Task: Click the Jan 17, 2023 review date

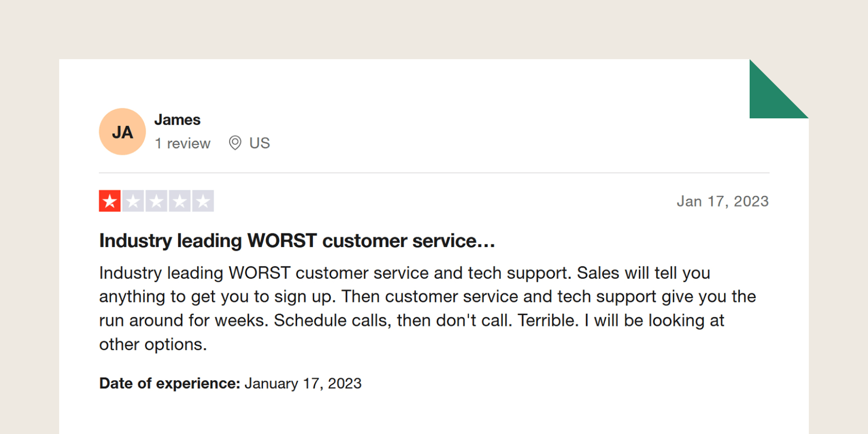Action: tap(722, 201)
